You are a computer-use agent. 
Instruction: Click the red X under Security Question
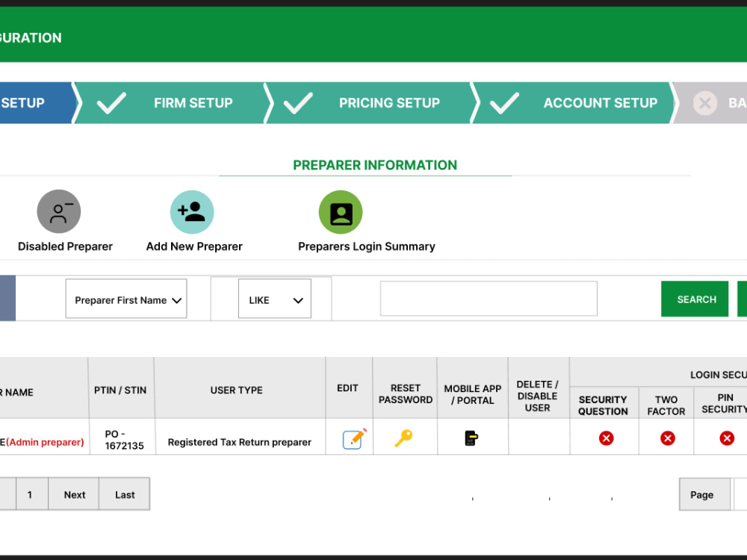606,438
